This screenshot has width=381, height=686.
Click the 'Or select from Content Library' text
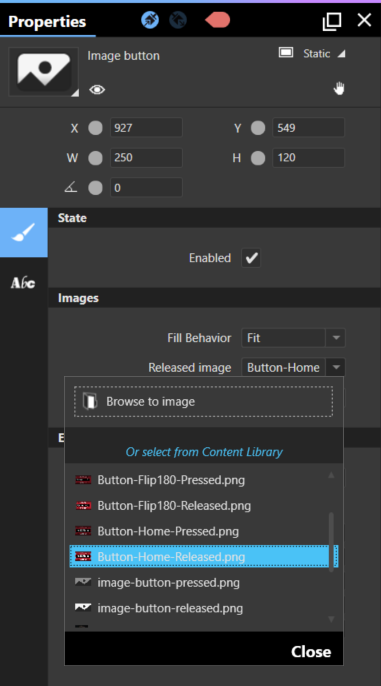point(204,452)
